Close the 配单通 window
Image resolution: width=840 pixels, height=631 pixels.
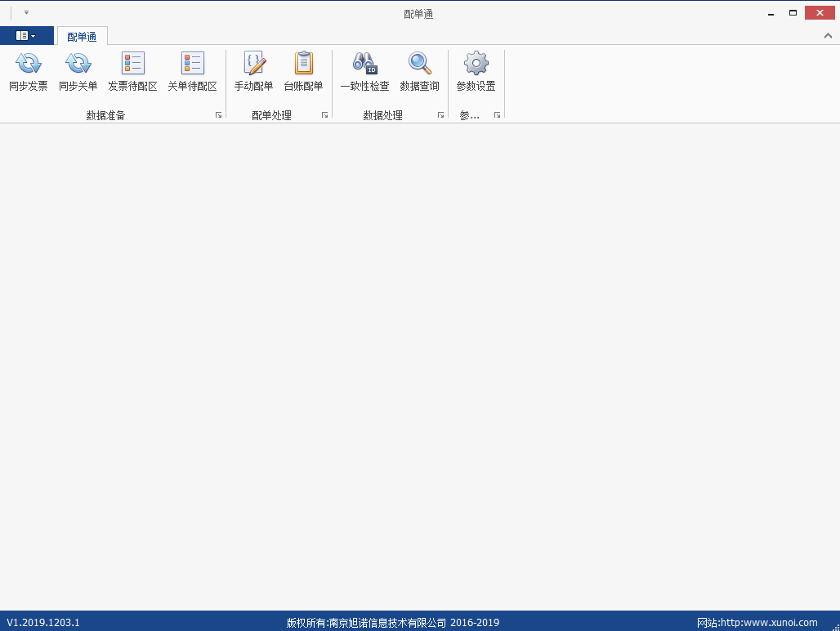click(x=820, y=13)
